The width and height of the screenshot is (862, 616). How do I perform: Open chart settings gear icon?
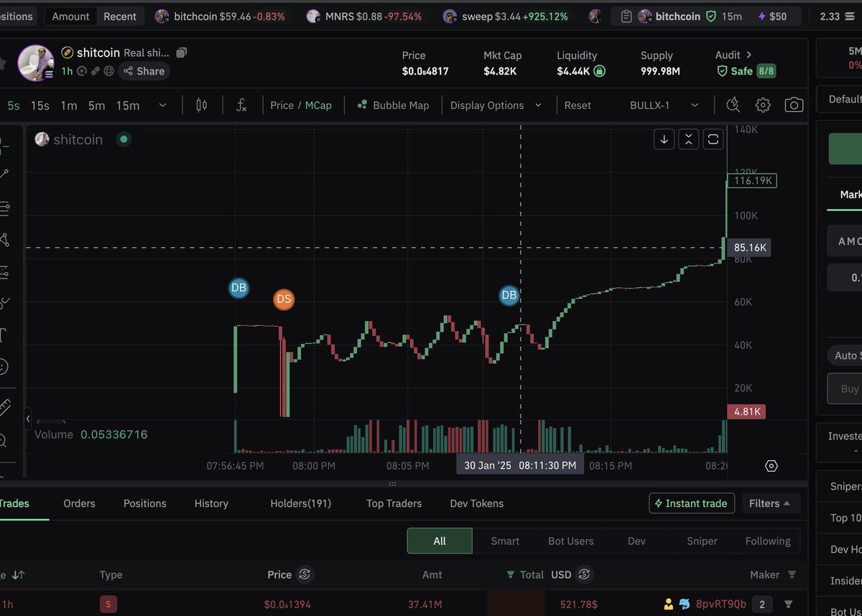tap(763, 105)
